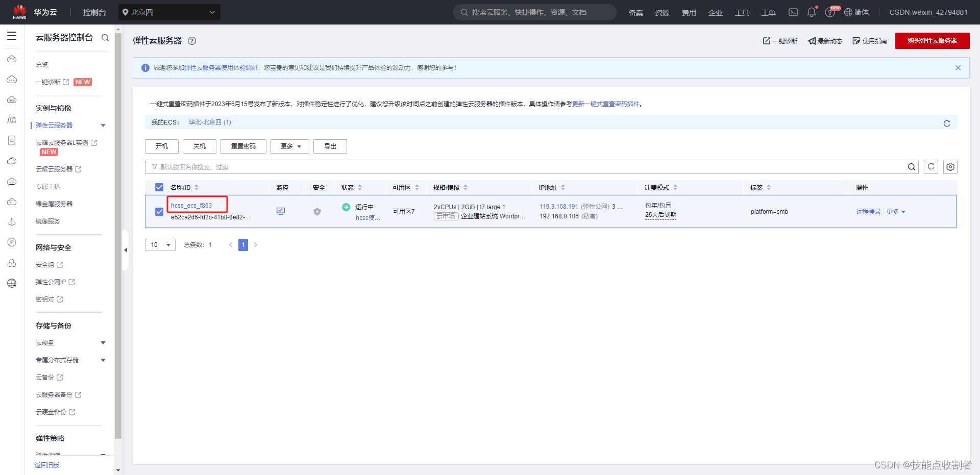980x475 pixels.
Task: Click 购买弹性云服务器 red button
Action: (933, 41)
